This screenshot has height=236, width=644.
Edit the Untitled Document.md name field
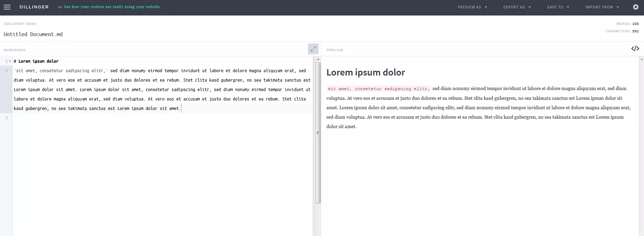(x=33, y=34)
